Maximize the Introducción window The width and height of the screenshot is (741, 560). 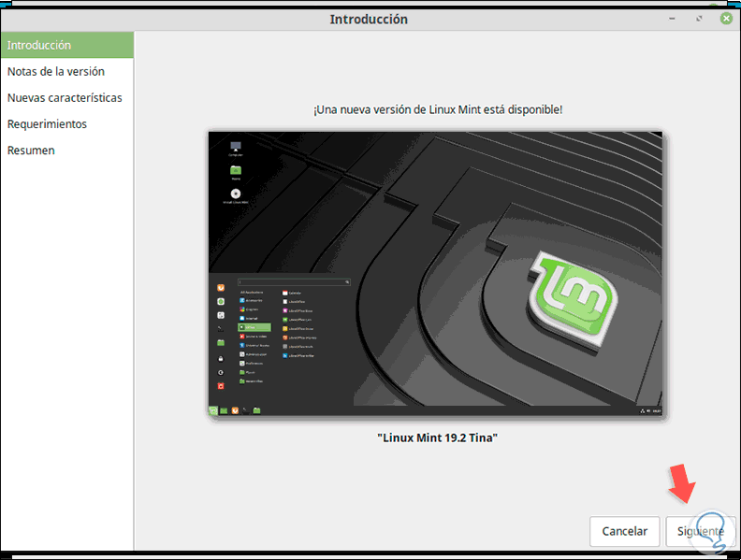(x=699, y=19)
